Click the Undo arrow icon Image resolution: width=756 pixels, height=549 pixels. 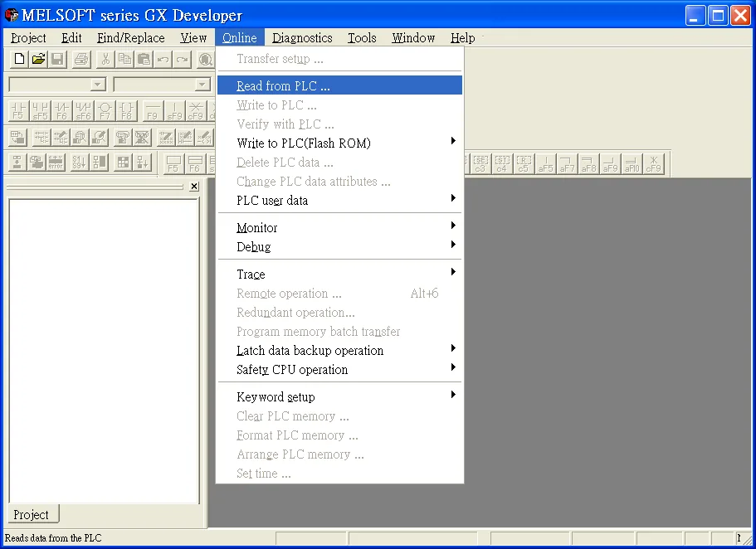coord(163,59)
